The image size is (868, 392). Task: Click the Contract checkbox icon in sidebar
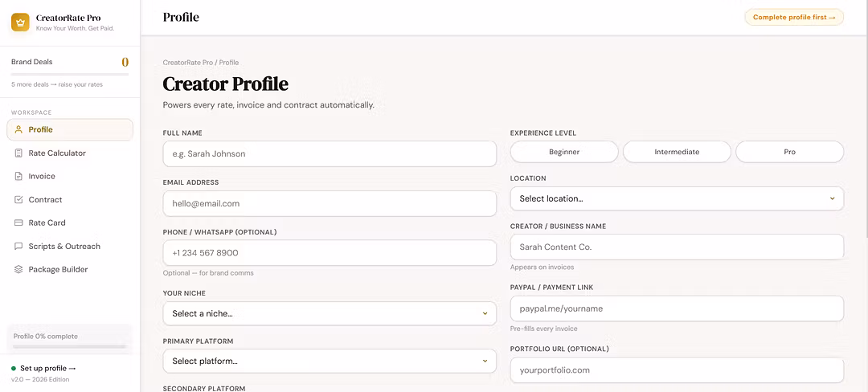[18, 199]
